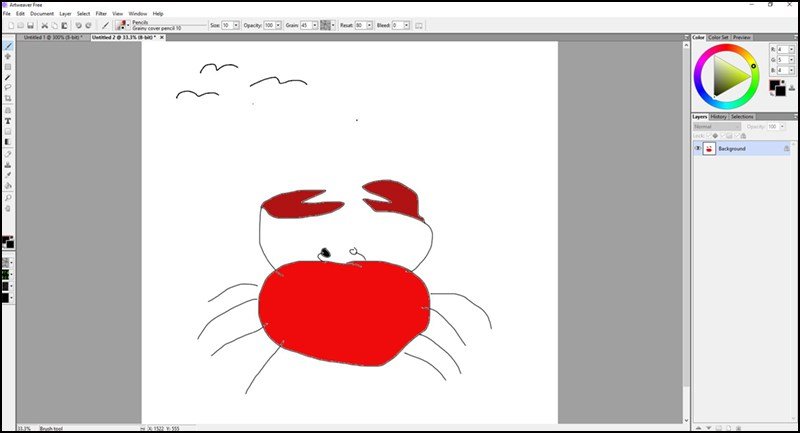
Task: Click the Cut scissors icon
Action: [x=44, y=25]
